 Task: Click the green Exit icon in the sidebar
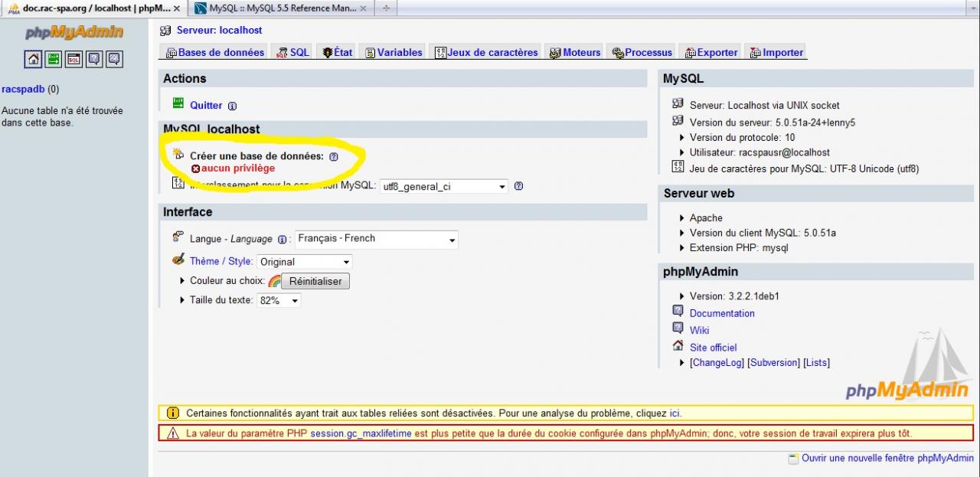(x=54, y=59)
